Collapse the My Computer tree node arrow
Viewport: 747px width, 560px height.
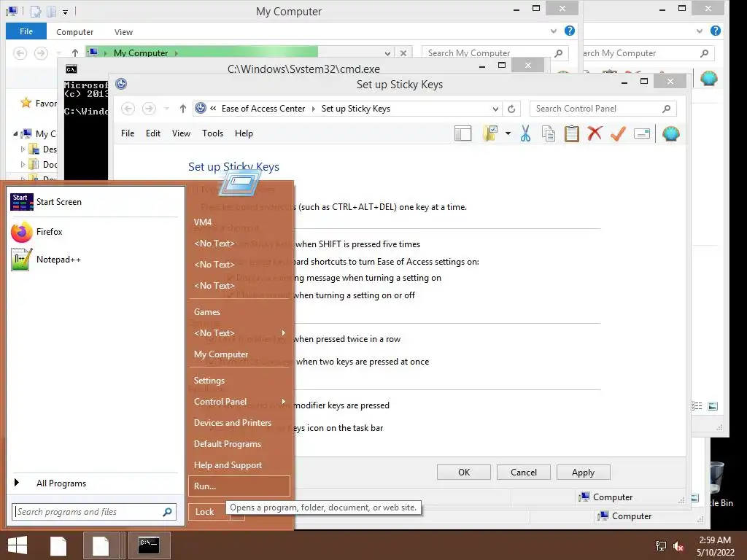pyautogui.click(x=15, y=134)
